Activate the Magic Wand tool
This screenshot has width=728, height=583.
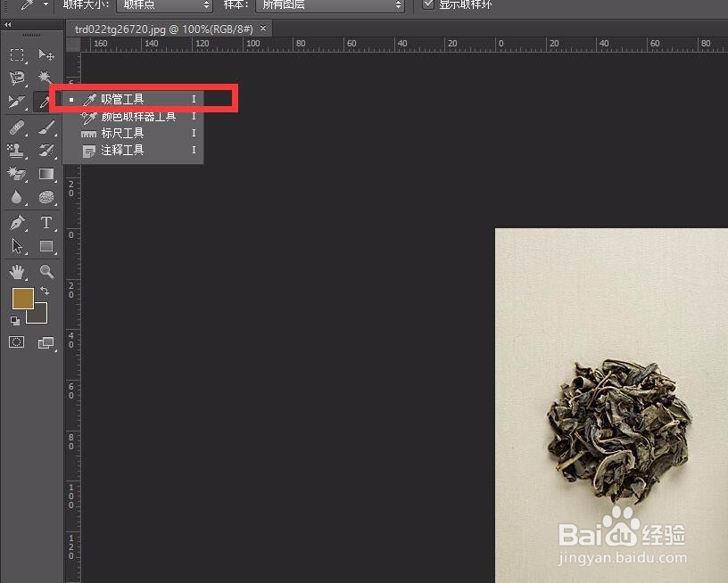click(x=45, y=77)
